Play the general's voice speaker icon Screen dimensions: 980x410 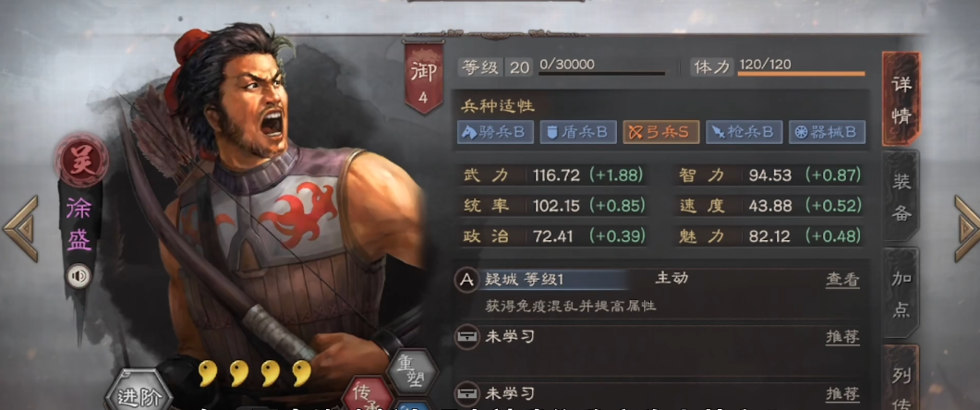tap(79, 276)
